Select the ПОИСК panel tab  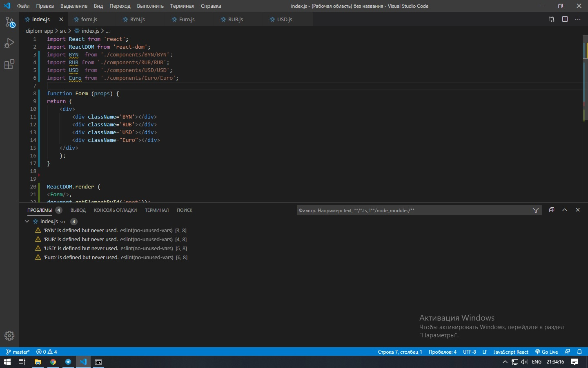coord(185,210)
